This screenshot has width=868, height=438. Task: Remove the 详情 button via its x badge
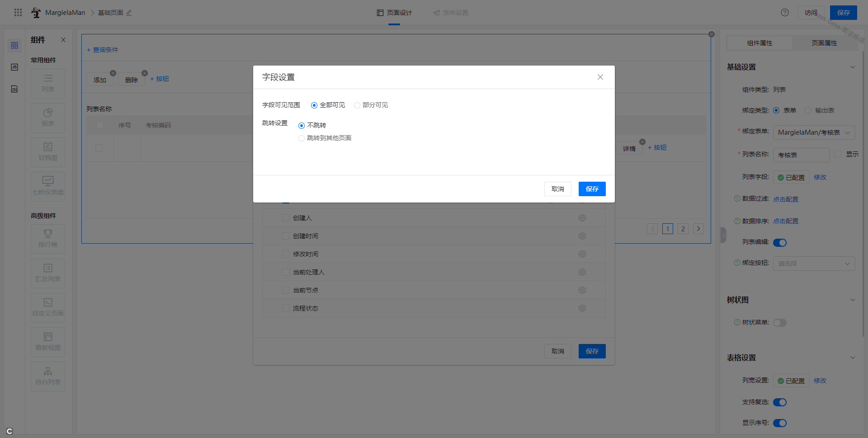[x=642, y=142]
